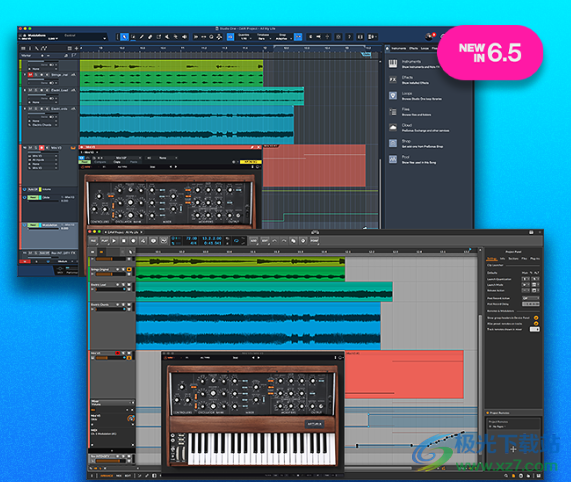
Task: Click the Home icon in Studio One browser tabs
Action: (387, 48)
